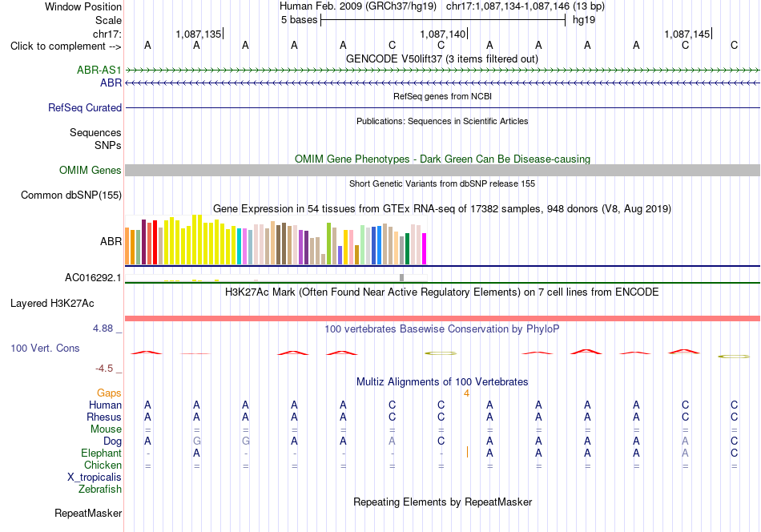Click the '5 bases' scale bar label
This screenshot has width=761, height=532.
[x=299, y=20]
